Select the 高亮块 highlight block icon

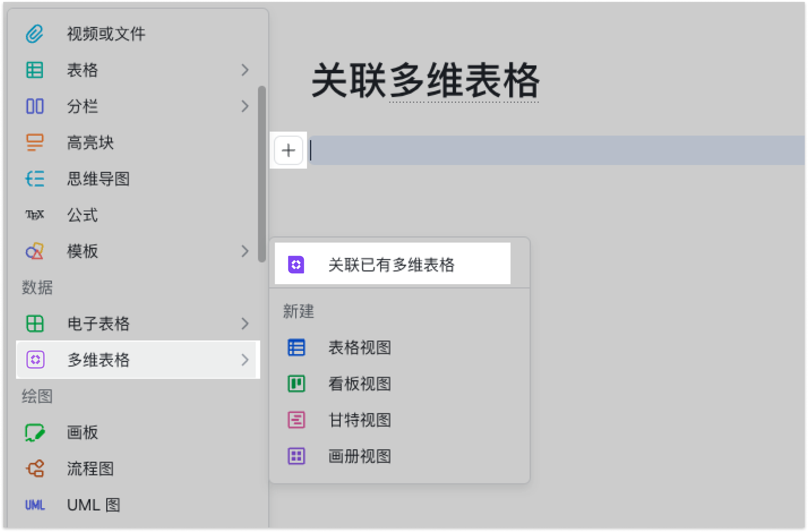(35, 143)
